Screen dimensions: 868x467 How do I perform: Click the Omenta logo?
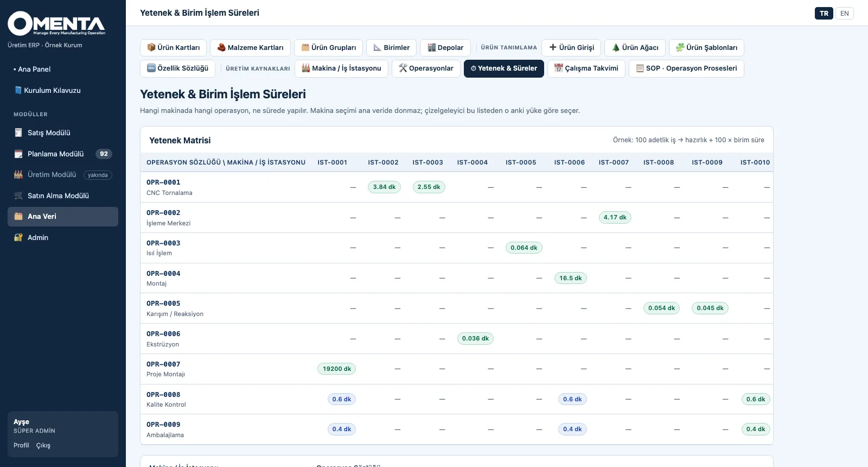pos(56,24)
